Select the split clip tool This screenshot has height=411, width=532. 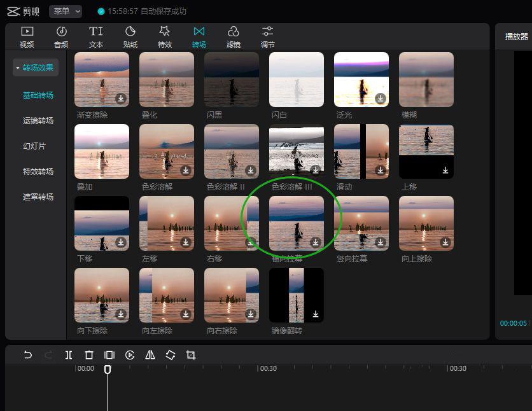point(69,355)
